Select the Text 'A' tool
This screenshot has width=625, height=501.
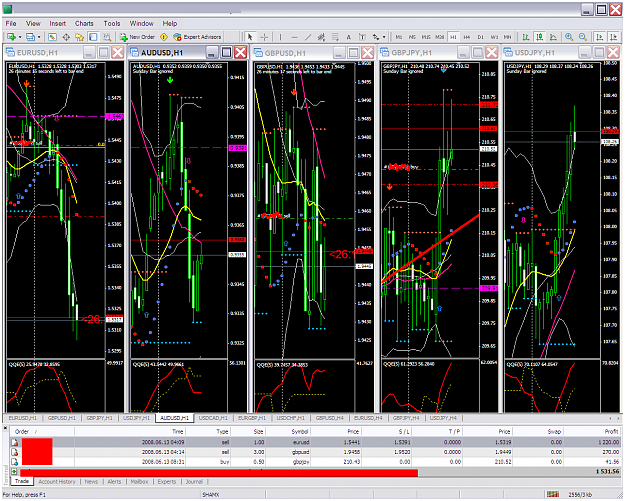(x=348, y=37)
